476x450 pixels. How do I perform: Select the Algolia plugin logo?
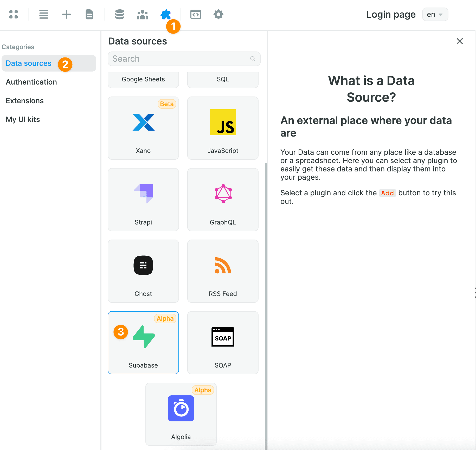181,408
